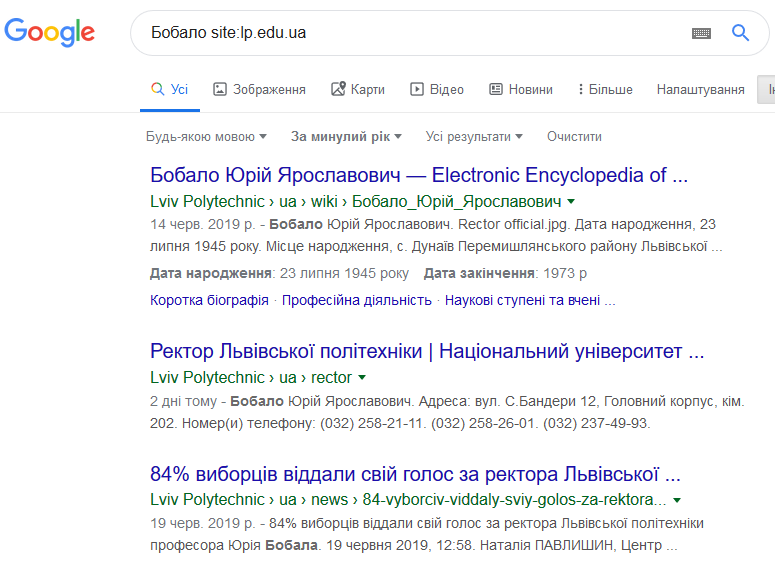Expand arrow next to news 84-vyborciv URL
Image resolution: width=775 pixels, height=568 pixels.
click(x=677, y=500)
